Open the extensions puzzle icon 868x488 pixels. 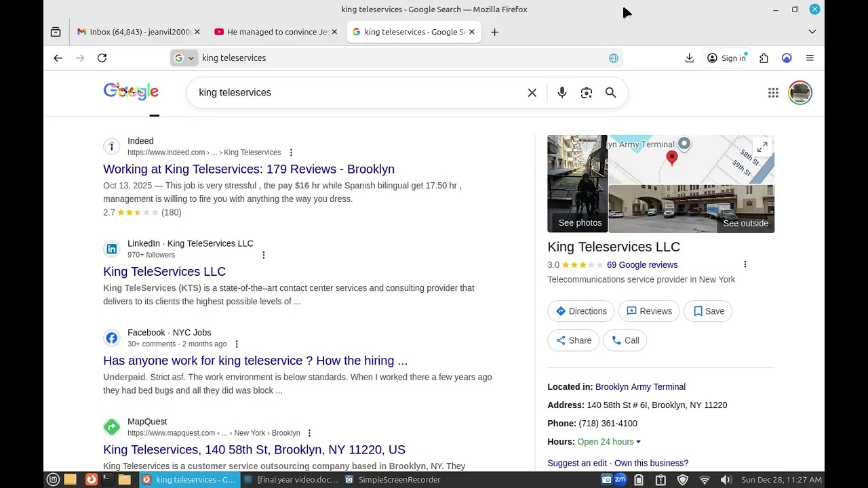tap(764, 58)
